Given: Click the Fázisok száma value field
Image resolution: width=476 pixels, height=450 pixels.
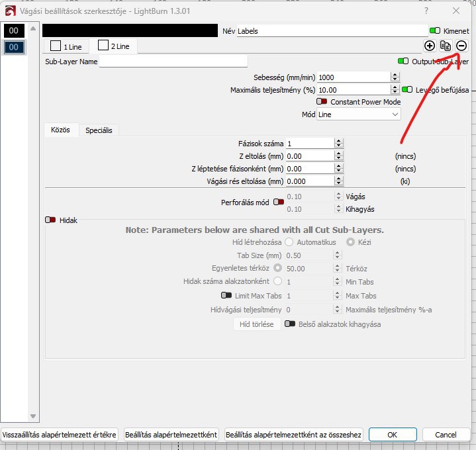Looking at the screenshot, I should click(310, 144).
